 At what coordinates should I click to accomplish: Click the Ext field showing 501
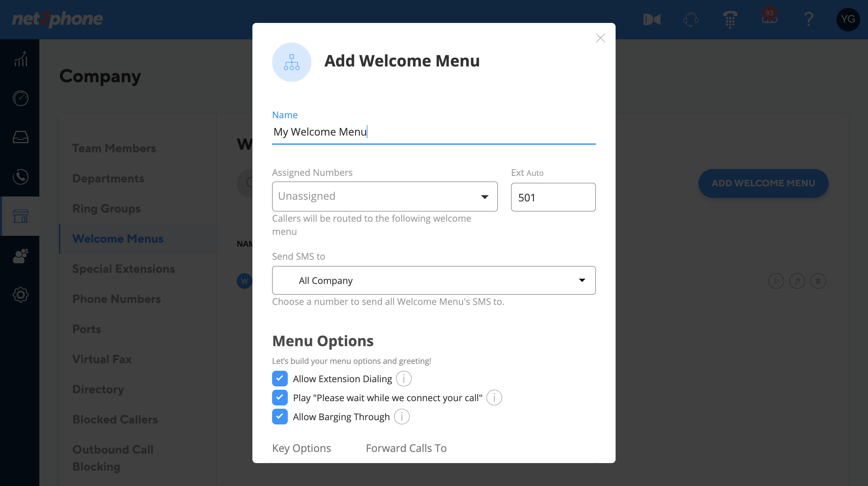(x=553, y=197)
